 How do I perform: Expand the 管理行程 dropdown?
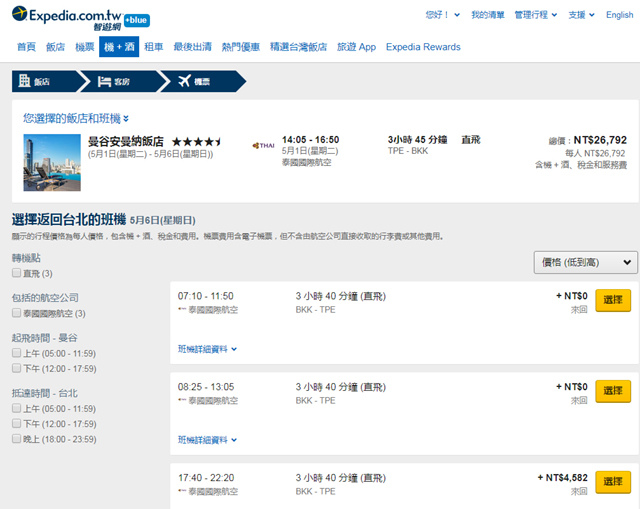(536, 15)
